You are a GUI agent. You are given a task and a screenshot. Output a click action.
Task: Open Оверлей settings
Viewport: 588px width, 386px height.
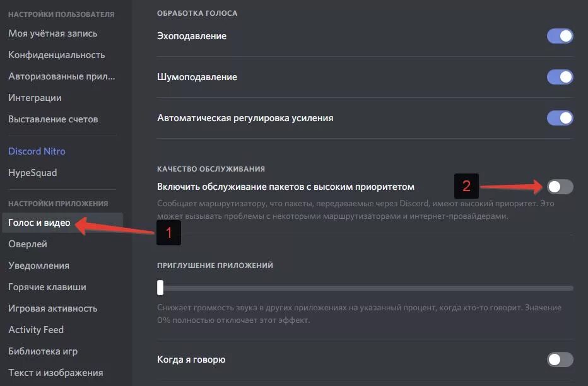tap(28, 244)
